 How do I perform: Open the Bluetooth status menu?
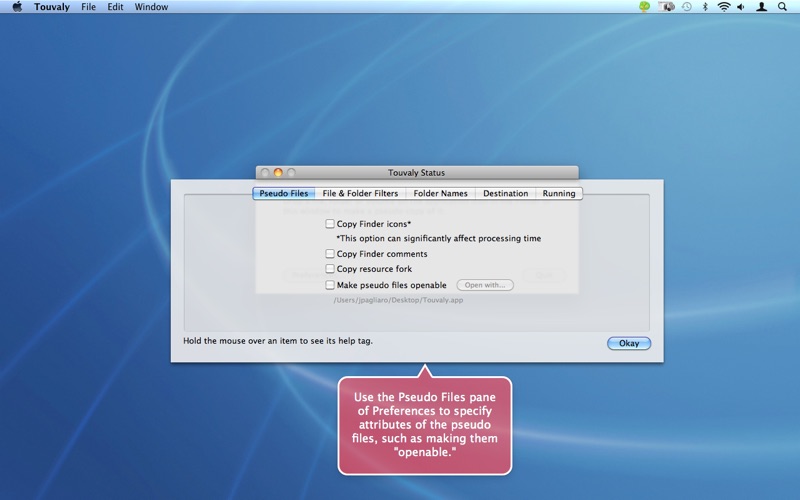[705, 7]
